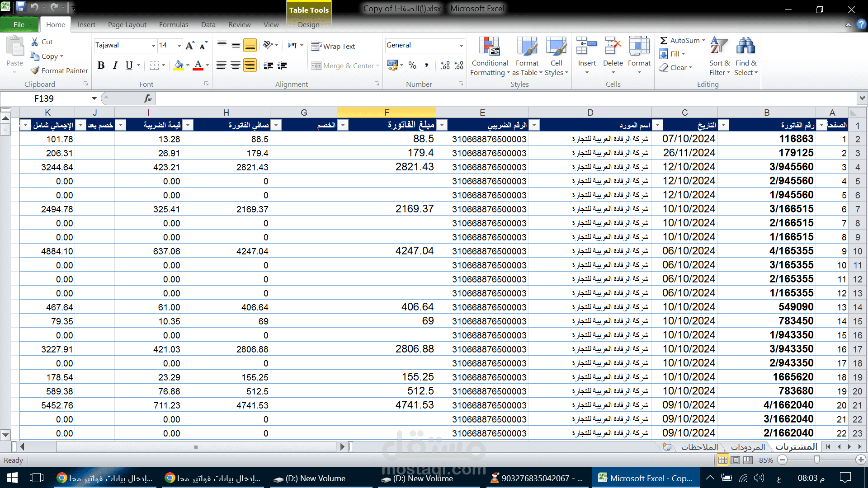The height and width of the screenshot is (488, 868).
Task: Click the Percent Style icon
Action: pyautogui.click(x=412, y=66)
